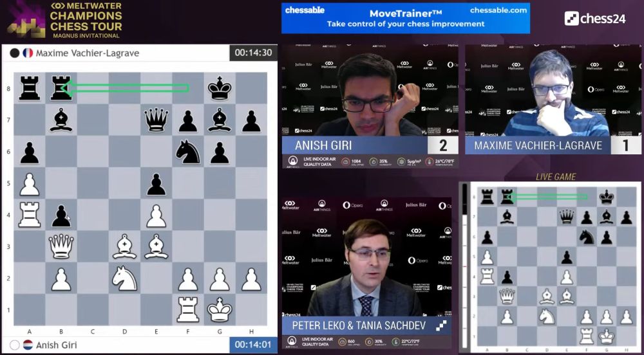Screen dimensions: 644x355
Task: Click Maxime Vachier-Lagrave's clock showing 00:14:30
Action: click(x=253, y=53)
